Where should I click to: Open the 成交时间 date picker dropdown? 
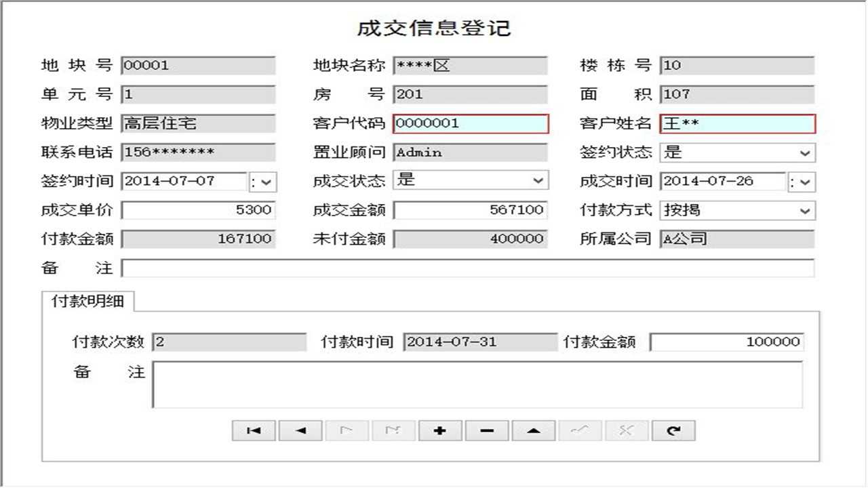click(806, 181)
